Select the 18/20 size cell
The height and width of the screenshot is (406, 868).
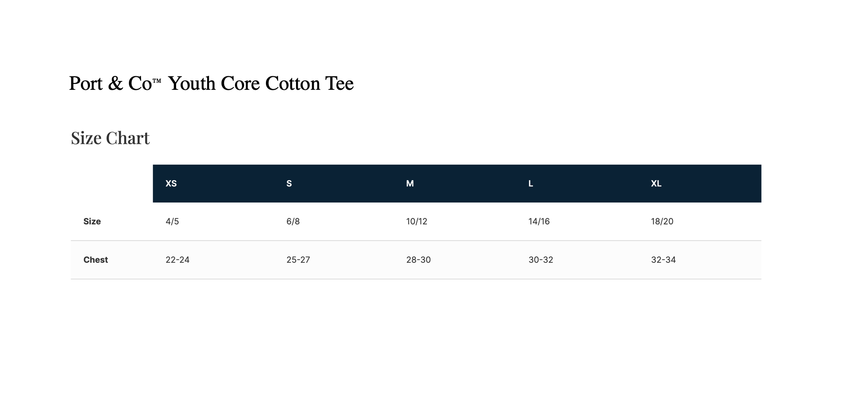coord(662,221)
